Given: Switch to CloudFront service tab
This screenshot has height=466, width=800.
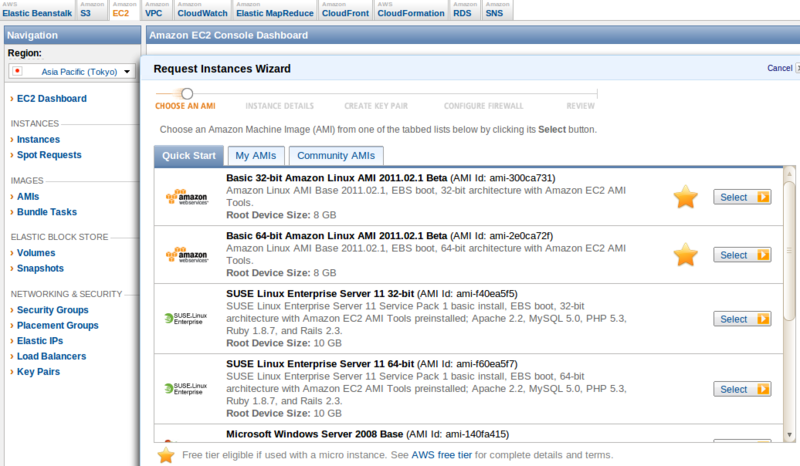Looking at the screenshot, I should [345, 10].
